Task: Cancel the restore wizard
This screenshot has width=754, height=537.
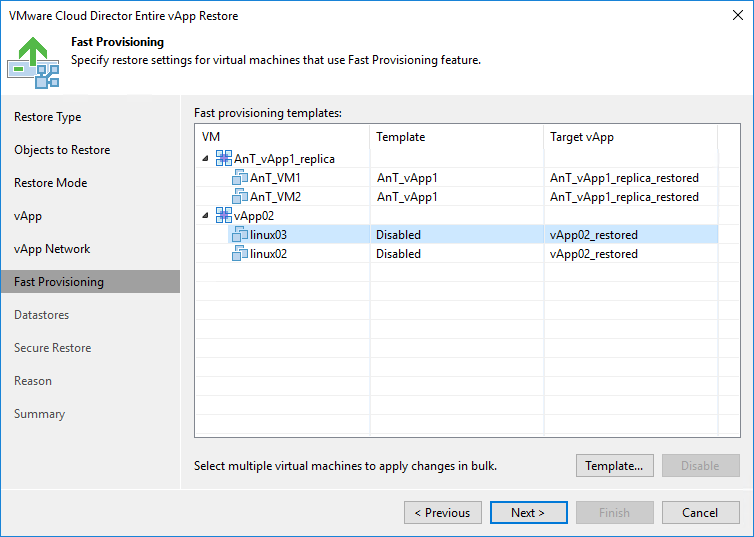Action: tap(701, 512)
